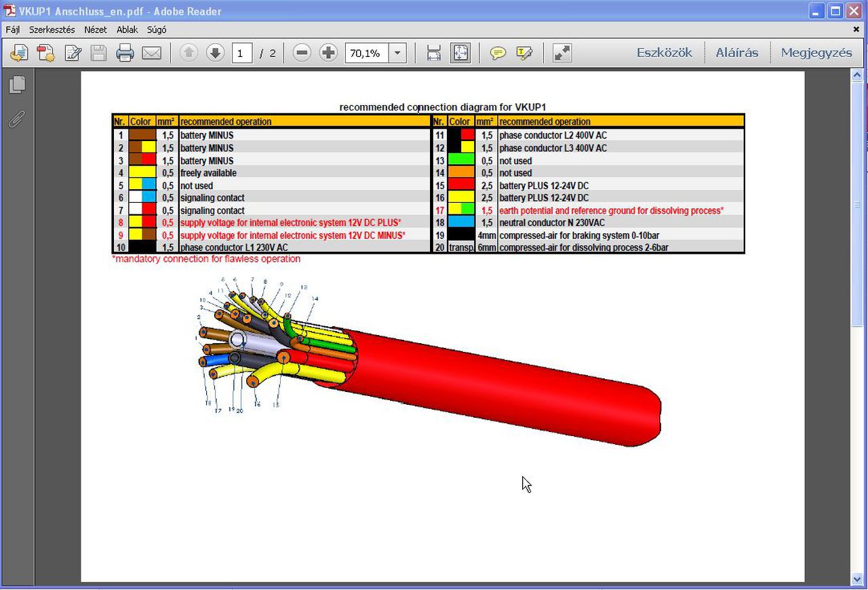
Task: Open the zoom level dropdown arrow
Action: coord(397,53)
